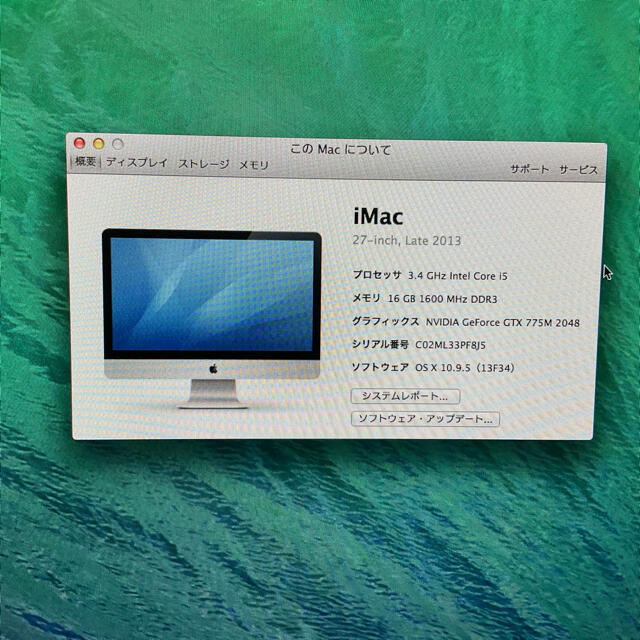Click memory value 16 GB 1600 MHz DDR3
The image size is (640, 640).
click(442, 299)
